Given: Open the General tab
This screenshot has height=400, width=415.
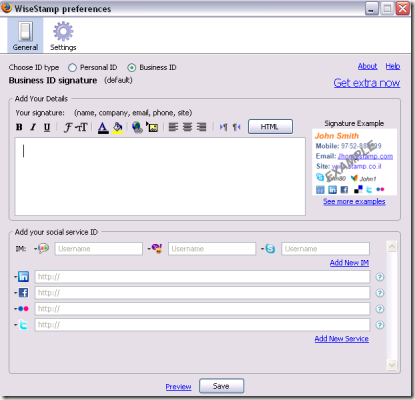Looking at the screenshot, I should pyautogui.click(x=25, y=36).
